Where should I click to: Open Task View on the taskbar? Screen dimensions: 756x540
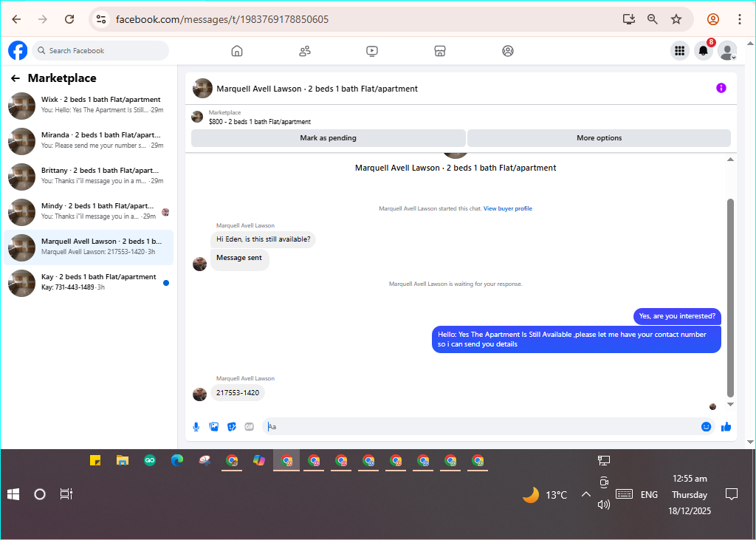pyautogui.click(x=66, y=494)
